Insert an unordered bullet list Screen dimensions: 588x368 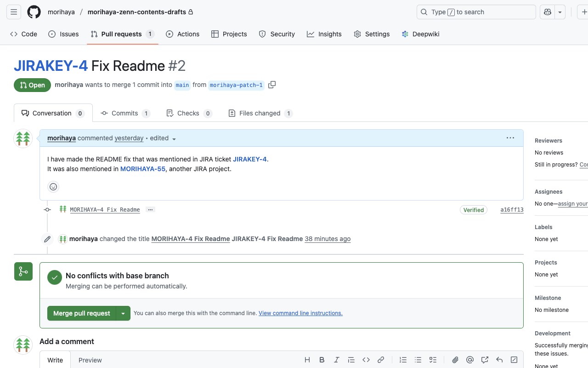tap(418, 360)
